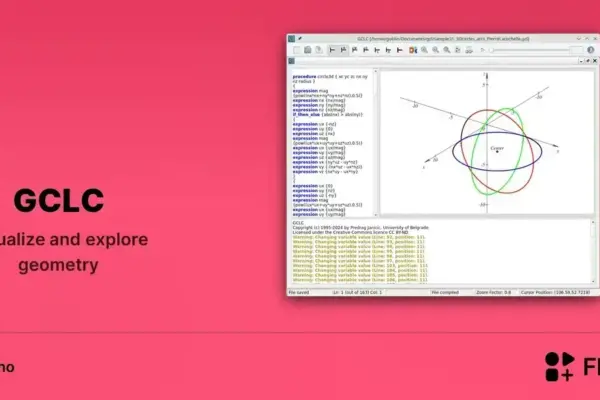Screen dimensions: 600x400
Task: Click the document sub-window icon below the toolbar
Action: pyautogui.click(x=292, y=61)
